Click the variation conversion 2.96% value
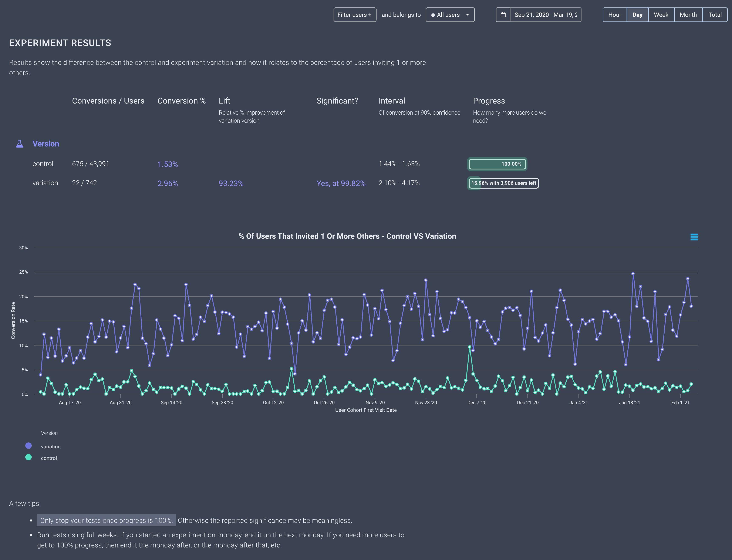 167,183
